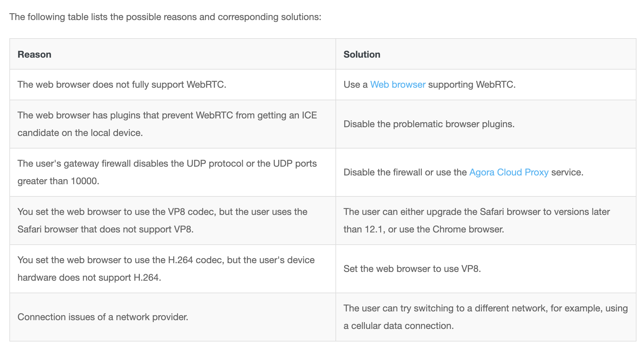Click 'Set the web browser to use VP8'
The height and width of the screenshot is (349, 644).
pyautogui.click(x=412, y=269)
